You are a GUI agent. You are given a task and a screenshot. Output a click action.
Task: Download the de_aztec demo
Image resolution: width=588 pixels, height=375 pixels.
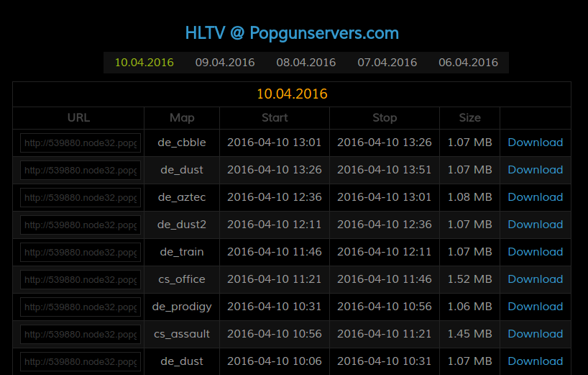point(535,197)
